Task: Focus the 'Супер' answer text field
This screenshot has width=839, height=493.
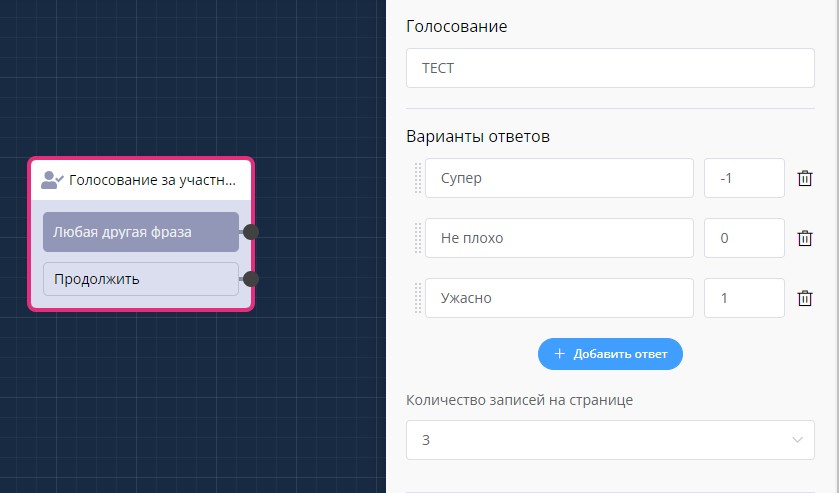Action: [558, 178]
